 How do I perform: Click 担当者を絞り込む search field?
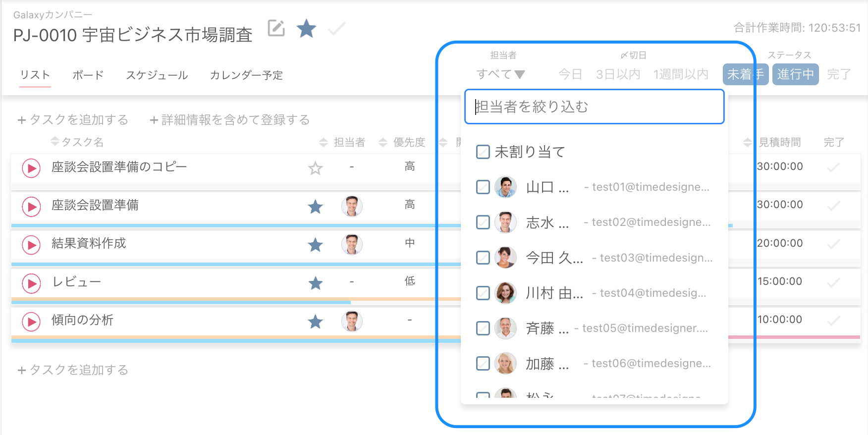pyautogui.click(x=595, y=107)
